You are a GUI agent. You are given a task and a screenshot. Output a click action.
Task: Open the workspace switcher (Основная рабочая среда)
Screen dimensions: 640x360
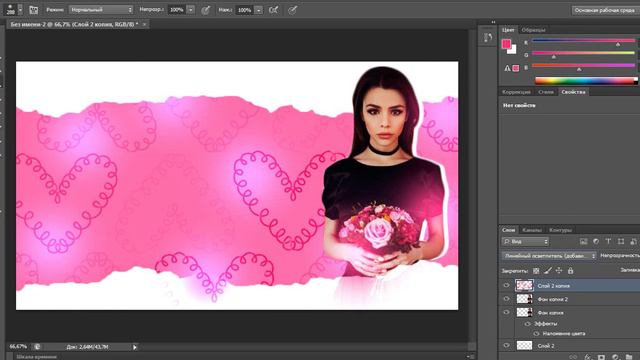pos(605,10)
